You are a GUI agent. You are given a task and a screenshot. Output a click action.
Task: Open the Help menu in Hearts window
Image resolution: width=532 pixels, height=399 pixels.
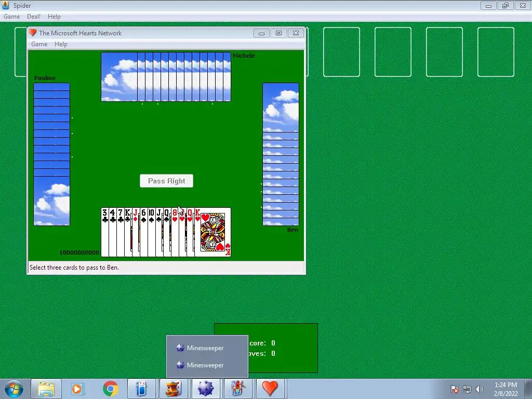click(61, 44)
